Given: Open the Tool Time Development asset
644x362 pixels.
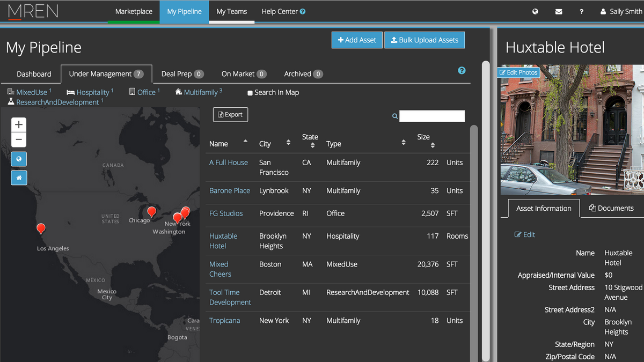Looking at the screenshot, I should click(230, 297).
